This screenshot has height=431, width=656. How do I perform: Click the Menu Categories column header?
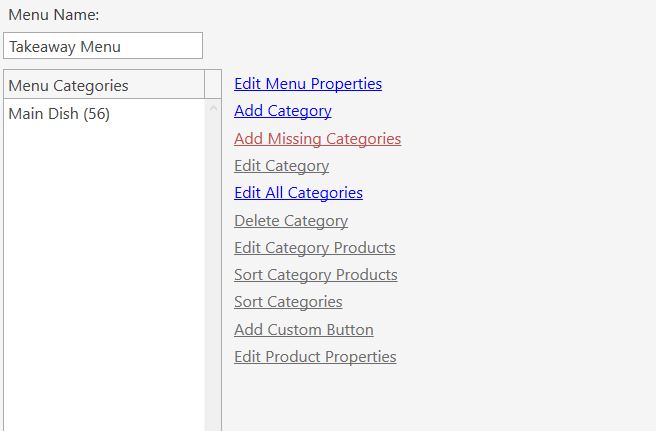104,85
